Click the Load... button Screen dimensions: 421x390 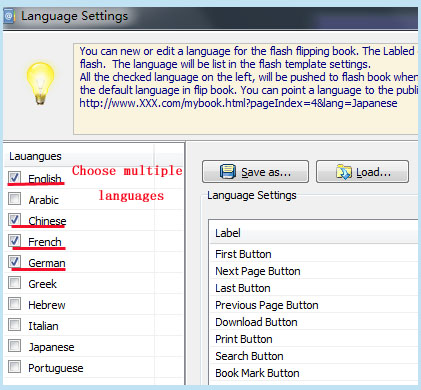pos(362,172)
